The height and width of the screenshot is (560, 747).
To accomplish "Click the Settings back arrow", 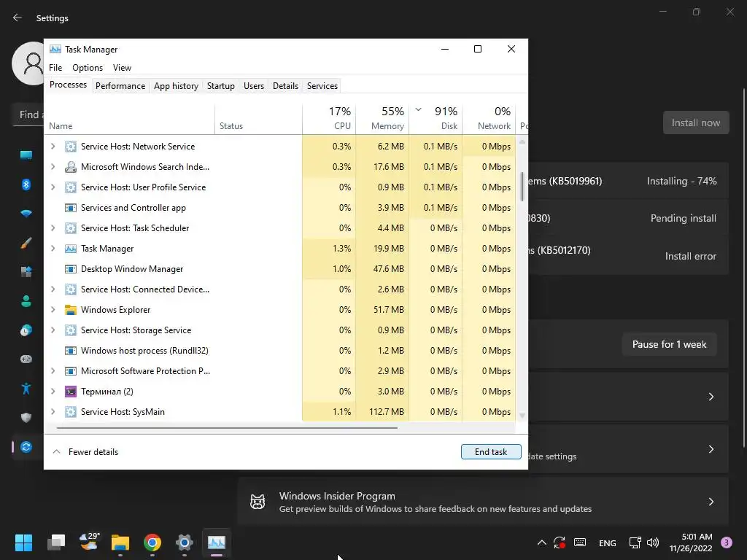I will click(18, 17).
